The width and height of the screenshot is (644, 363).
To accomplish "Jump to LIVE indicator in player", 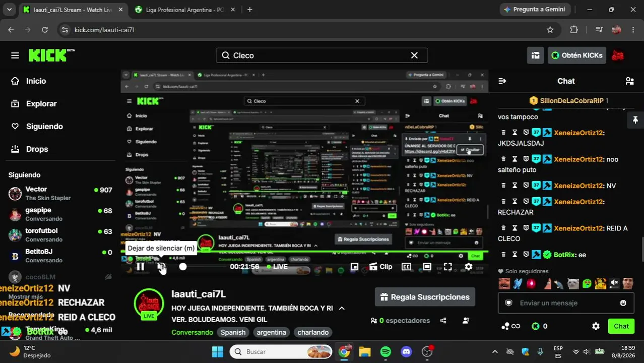I will (277, 267).
